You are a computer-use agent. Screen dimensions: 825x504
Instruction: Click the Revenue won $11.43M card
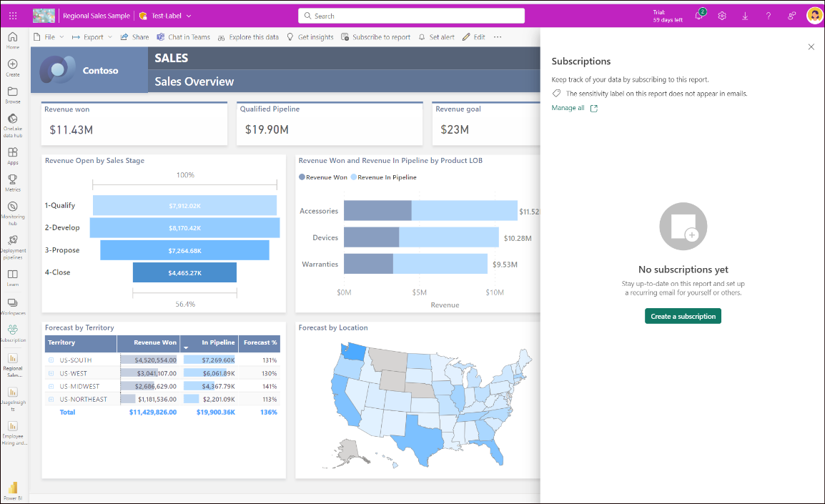click(134, 124)
